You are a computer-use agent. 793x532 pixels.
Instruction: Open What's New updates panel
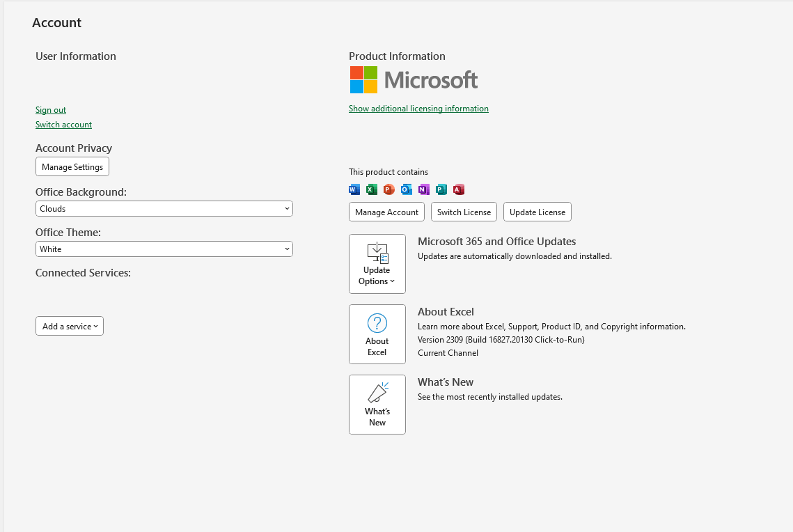(x=377, y=404)
